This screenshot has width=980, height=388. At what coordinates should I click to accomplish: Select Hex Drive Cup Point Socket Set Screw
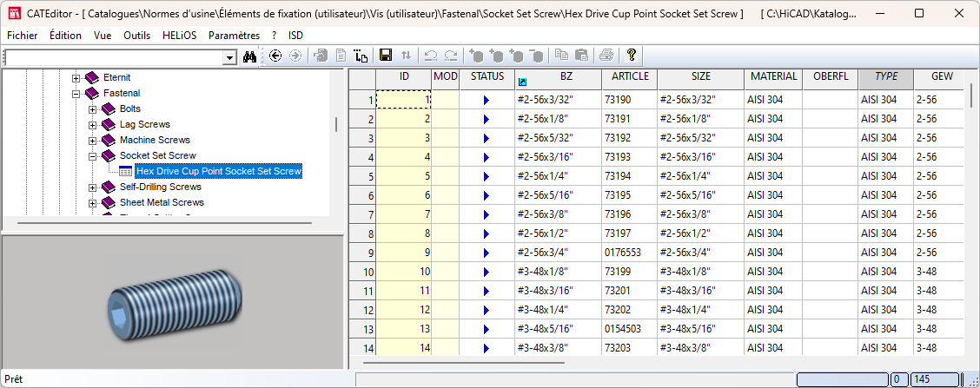click(218, 172)
